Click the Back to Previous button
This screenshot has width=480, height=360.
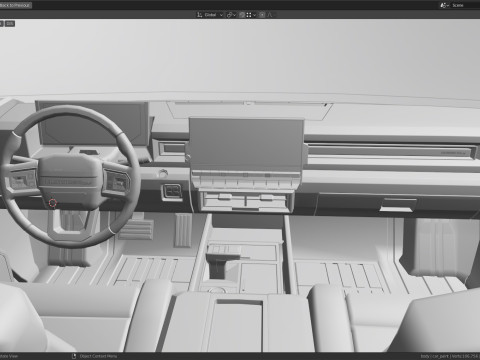(15, 5)
